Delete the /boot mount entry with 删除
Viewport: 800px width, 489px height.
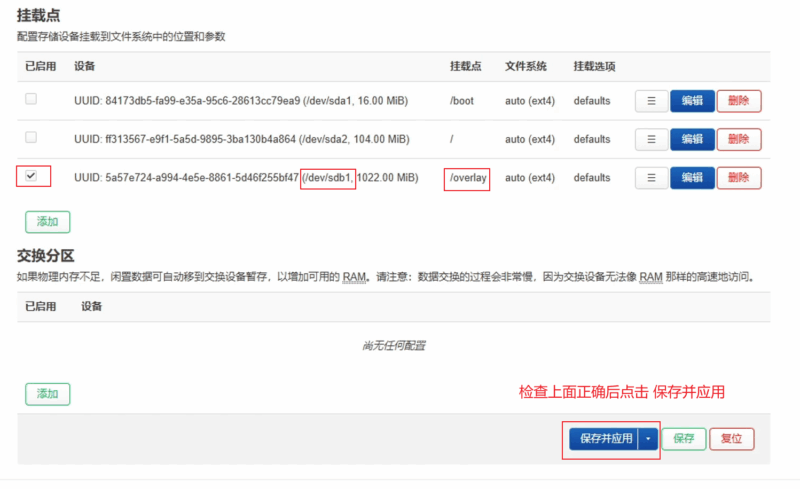coord(739,101)
